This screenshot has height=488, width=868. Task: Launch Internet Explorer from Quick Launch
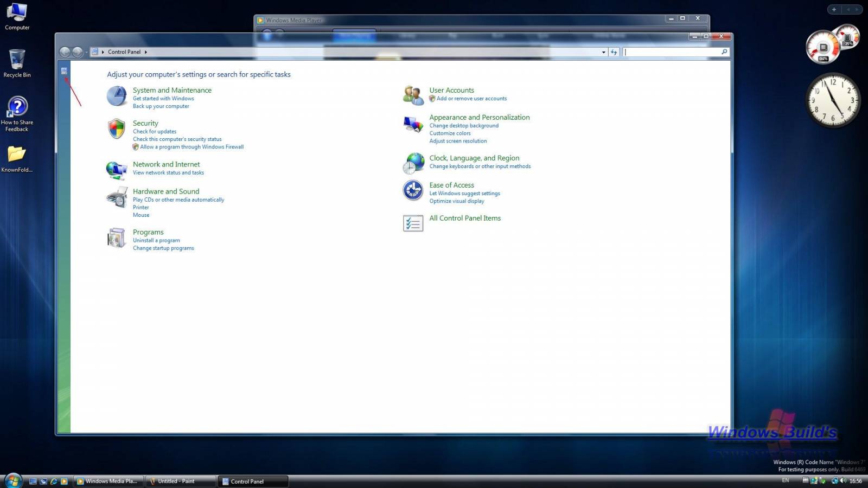pos(54,481)
